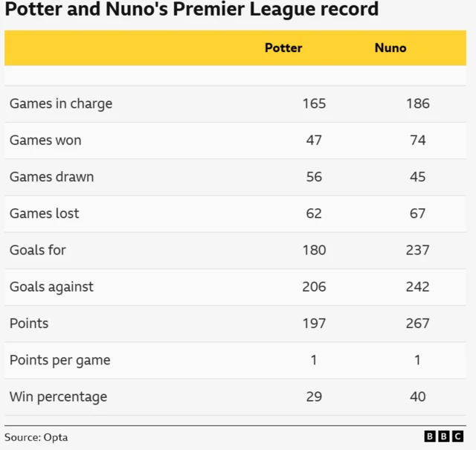Select the Points row label
The width and height of the screenshot is (476, 450).
tap(28, 324)
